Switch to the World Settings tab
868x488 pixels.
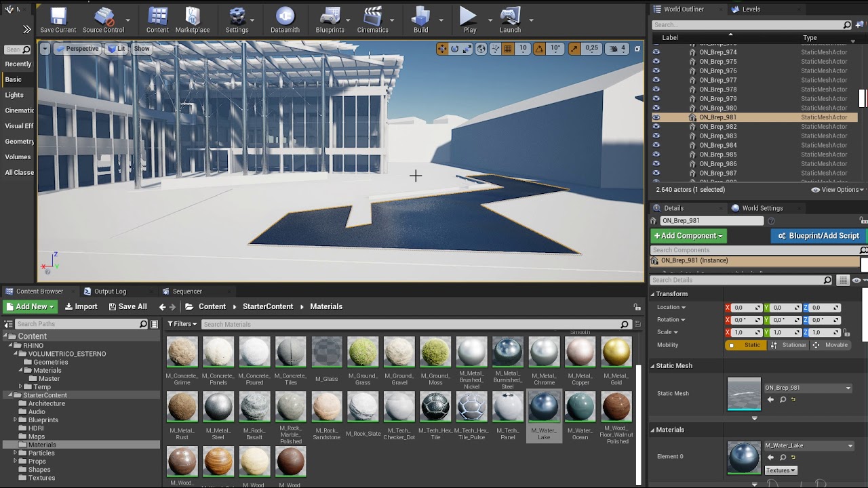click(x=762, y=208)
